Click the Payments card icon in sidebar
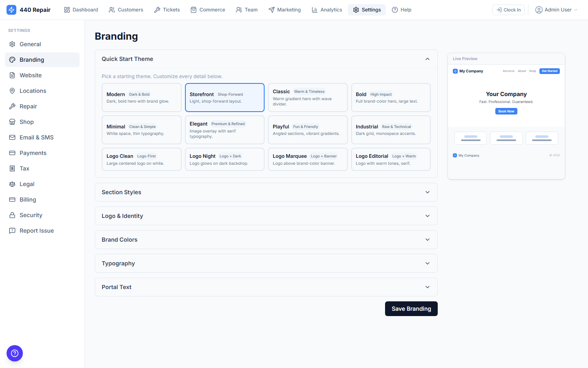Viewport: 588px width, 368px height. click(x=12, y=153)
